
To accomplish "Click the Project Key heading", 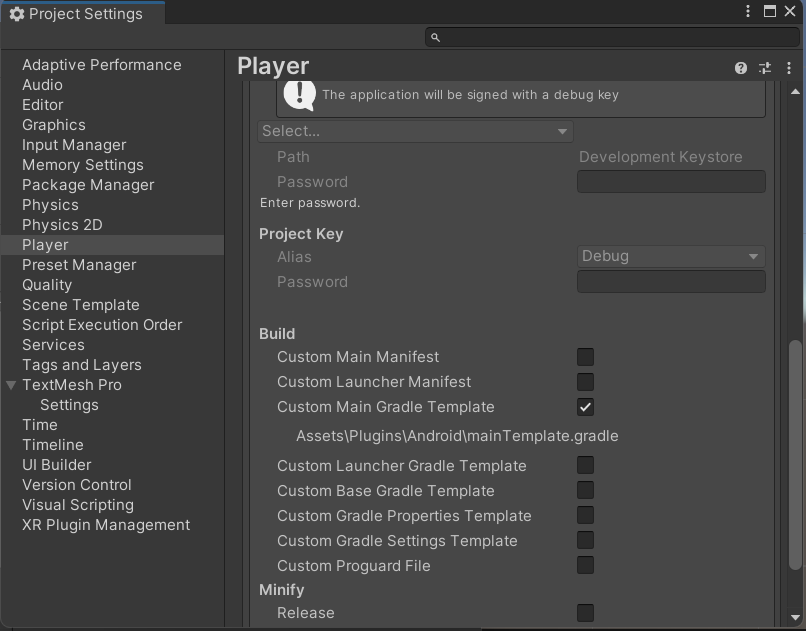I will coord(301,234).
